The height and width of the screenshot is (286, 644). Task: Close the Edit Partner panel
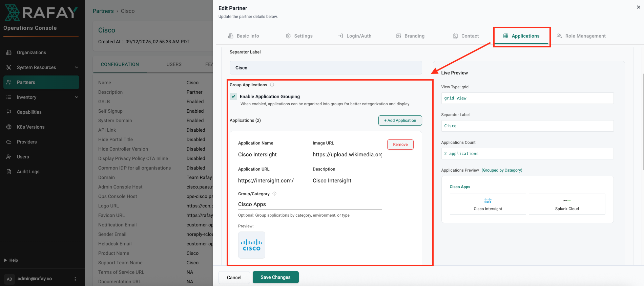tap(638, 7)
